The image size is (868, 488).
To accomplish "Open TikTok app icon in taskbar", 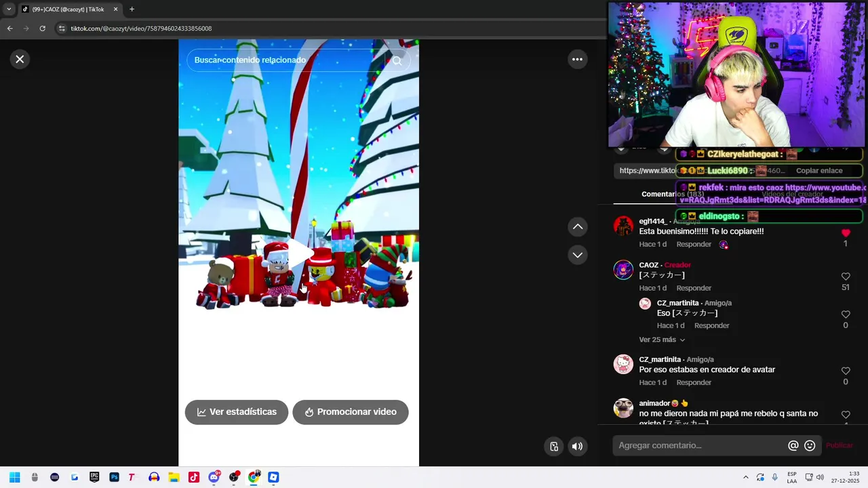I will tap(193, 477).
